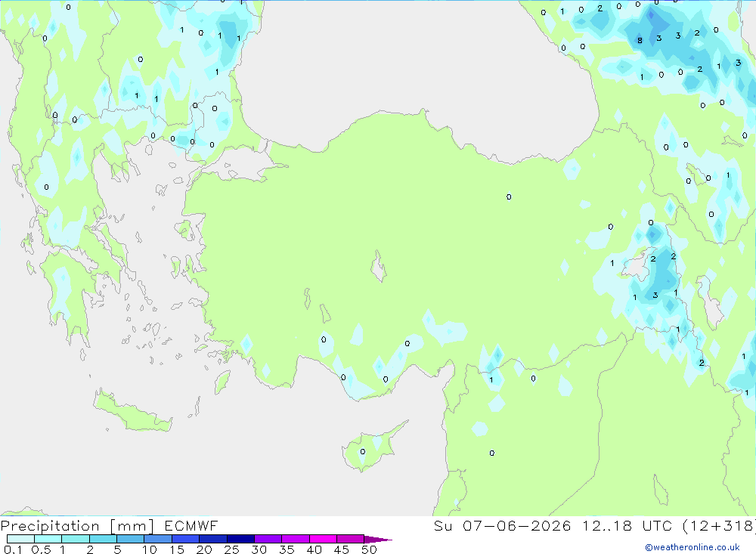Click the 40–45 mm magenta legend swatch
The height and width of the screenshot is (554, 756).
coord(323,539)
